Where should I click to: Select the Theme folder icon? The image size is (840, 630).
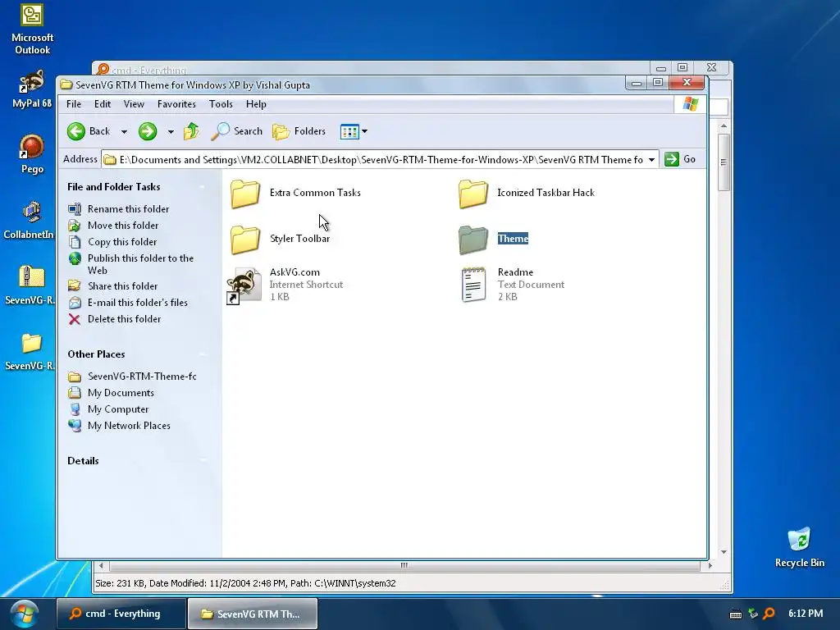tap(473, 239)
